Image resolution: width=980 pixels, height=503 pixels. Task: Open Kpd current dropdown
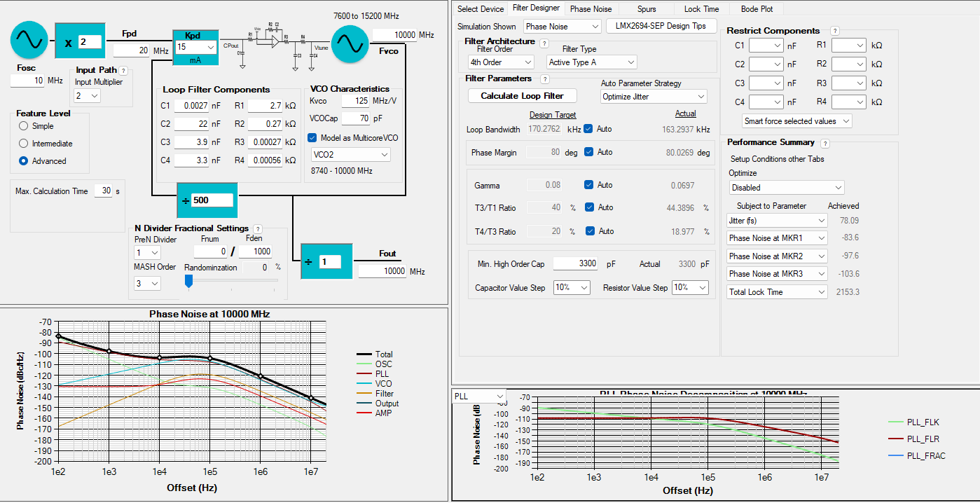point(195,47)
